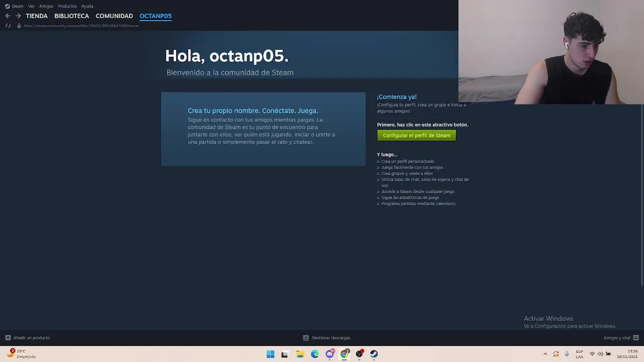Launch Microsoft Edge from the taskbar
This screenshot has height=362, width=644.
point(315,354)
